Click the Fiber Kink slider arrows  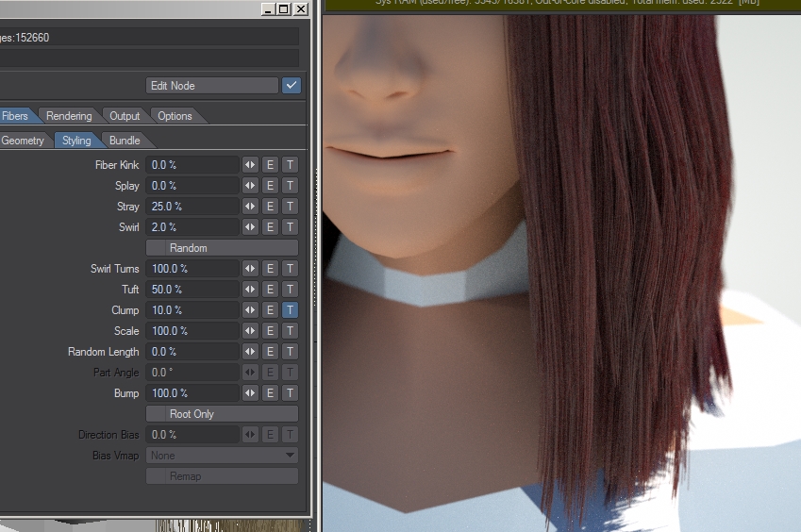tap(250, 165)
